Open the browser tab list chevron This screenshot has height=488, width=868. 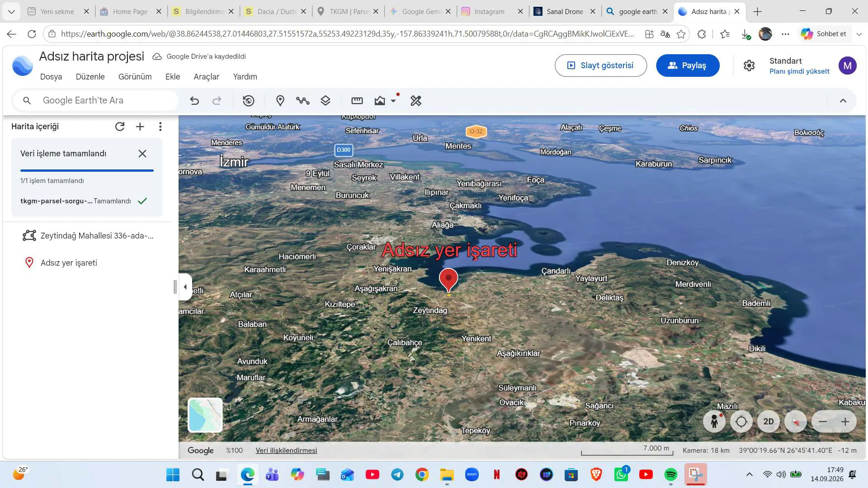click(11, 12)
